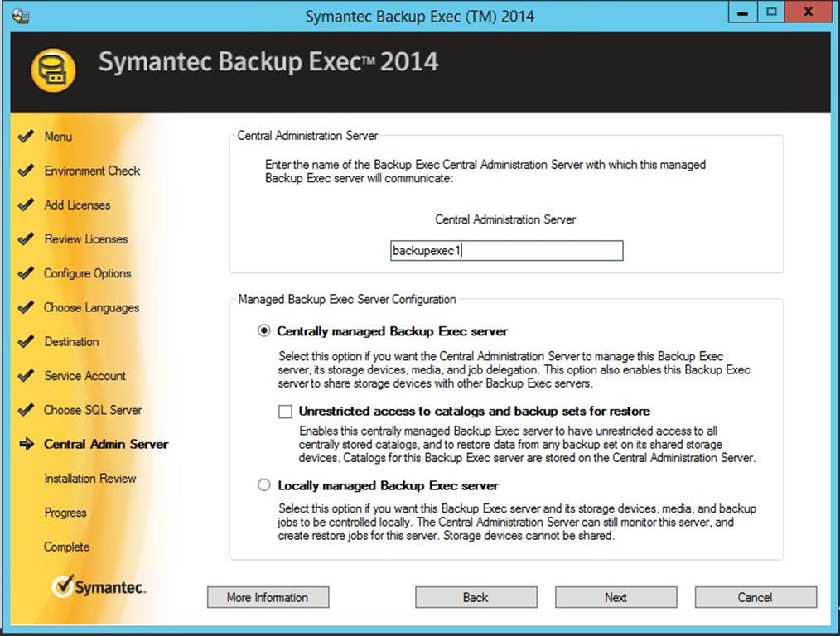Image resolution: width=840 pixels, height=636 pixels.
Task: Click the arrow icon beside Central Admin Server
Action: (x=26, y=444)
